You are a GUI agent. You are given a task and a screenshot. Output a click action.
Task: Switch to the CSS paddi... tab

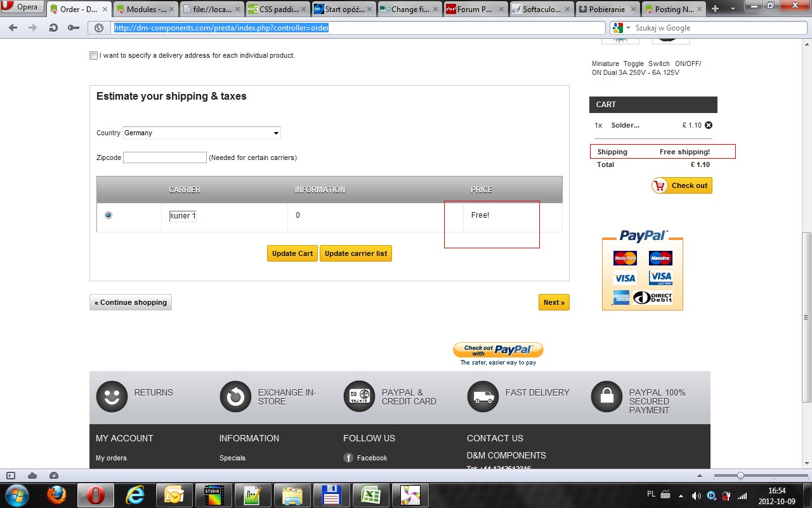[x=278, y=10]
